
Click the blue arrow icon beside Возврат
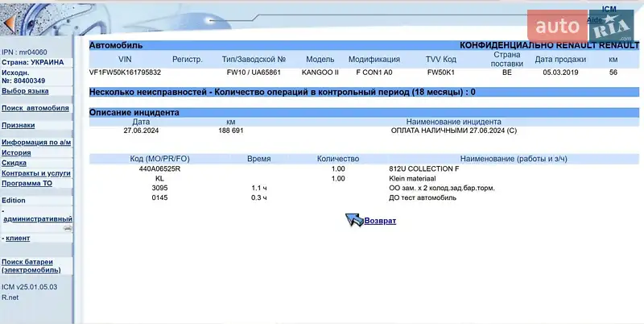(354, 220)
